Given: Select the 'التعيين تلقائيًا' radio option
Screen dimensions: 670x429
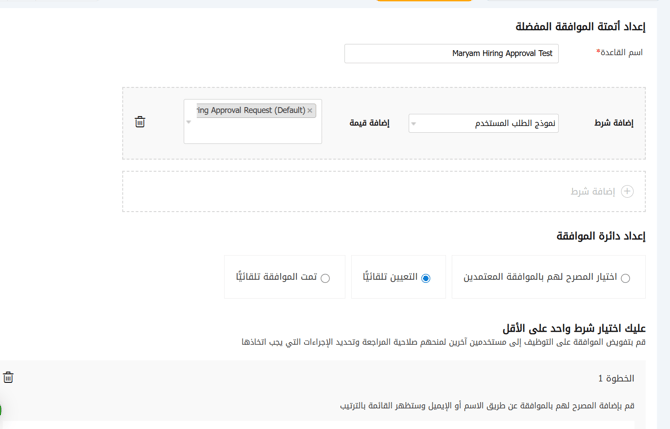Looking at the screenshot, I should pos(426,278).
